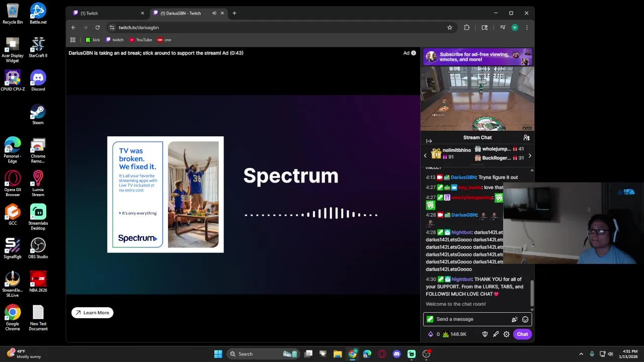Image resolution: width=644 pixels, height=362 pixels.
Task: Show hidden system tray icons
Action: click(581, 354)
